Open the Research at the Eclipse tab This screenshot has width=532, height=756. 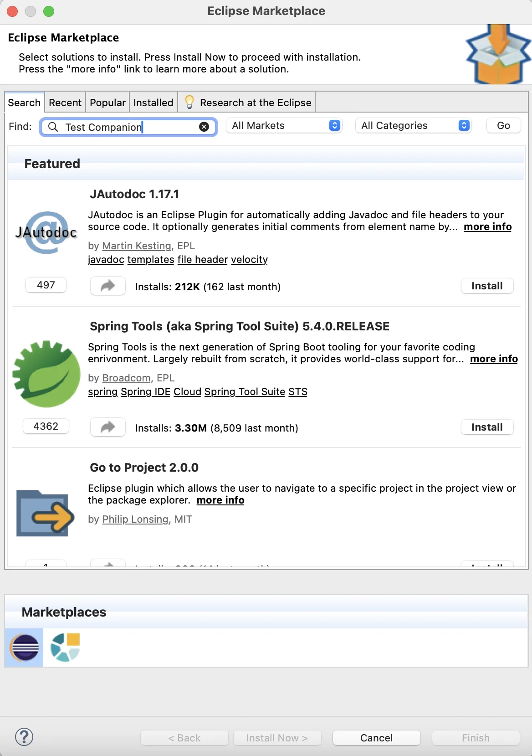pyautogui.click(x=246, y=103)
